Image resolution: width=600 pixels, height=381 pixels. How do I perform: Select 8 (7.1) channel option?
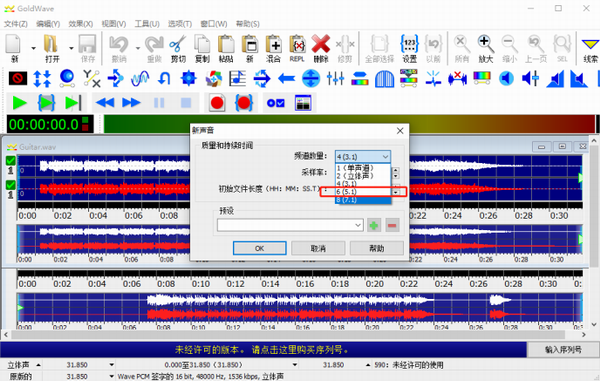(363, 200)
